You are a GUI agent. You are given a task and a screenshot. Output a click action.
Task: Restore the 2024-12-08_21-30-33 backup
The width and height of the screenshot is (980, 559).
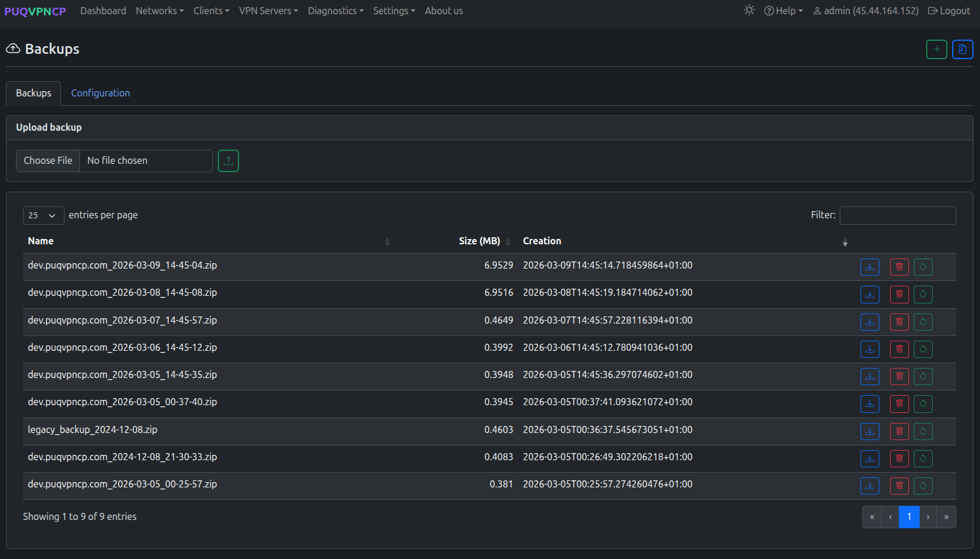pyautogui.click(x=923, y=458)
